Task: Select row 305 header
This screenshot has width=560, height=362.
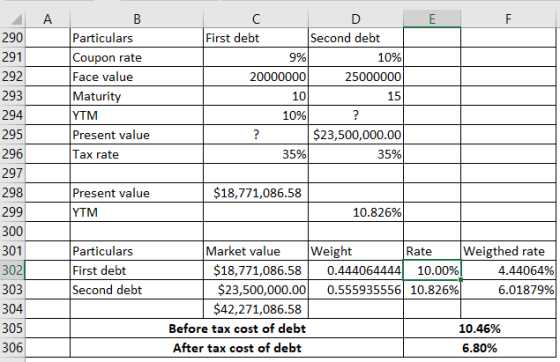Action: tap(12, 328)
